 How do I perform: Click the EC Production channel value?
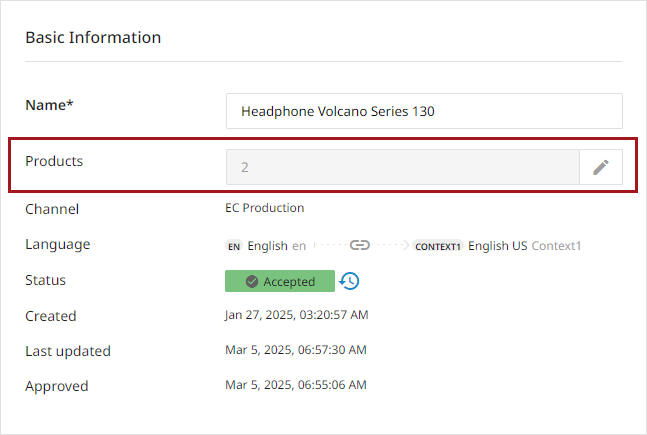click(265, 208)
